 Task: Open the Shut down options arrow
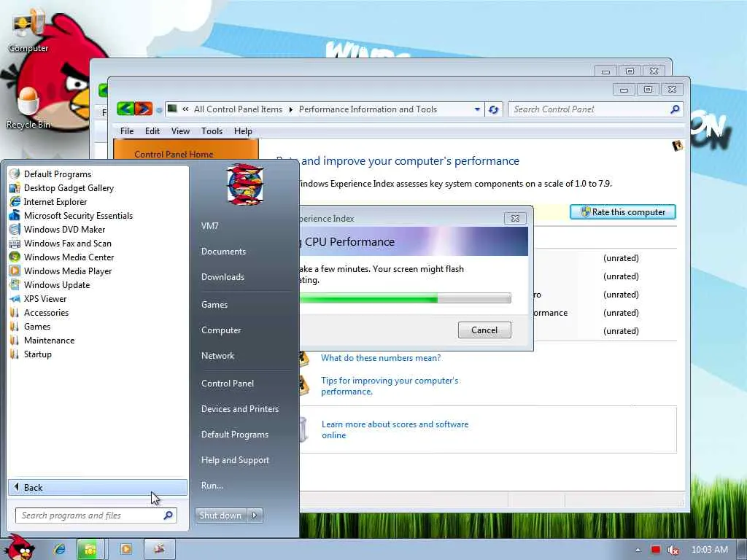coord(255,516)
